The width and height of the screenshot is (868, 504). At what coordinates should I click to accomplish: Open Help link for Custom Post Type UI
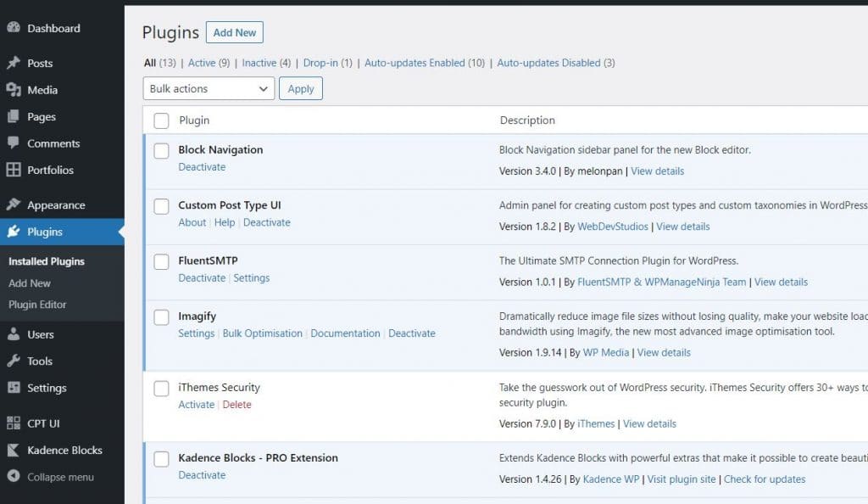pos(225,222)
